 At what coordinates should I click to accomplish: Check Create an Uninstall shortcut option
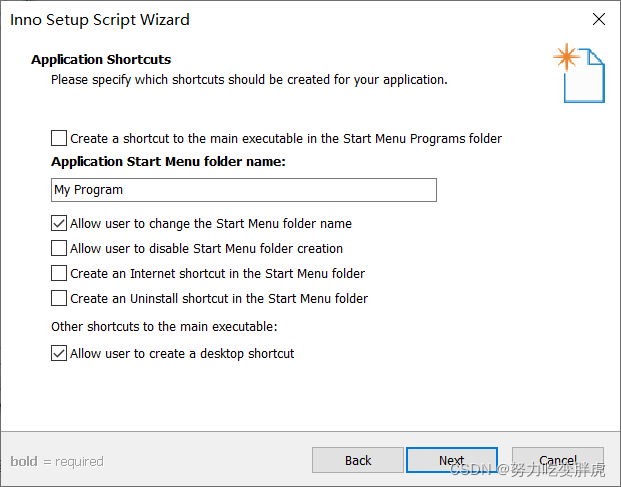pos(59,298)
